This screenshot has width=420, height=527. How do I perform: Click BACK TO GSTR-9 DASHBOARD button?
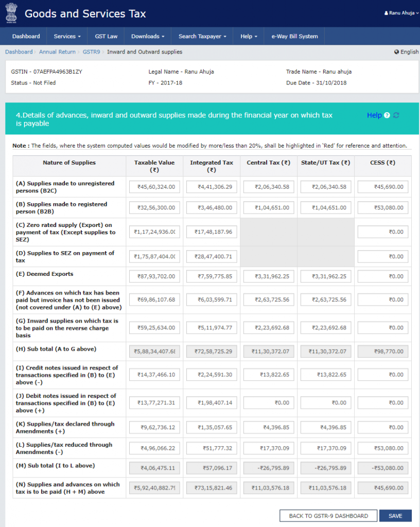point(328,516)
